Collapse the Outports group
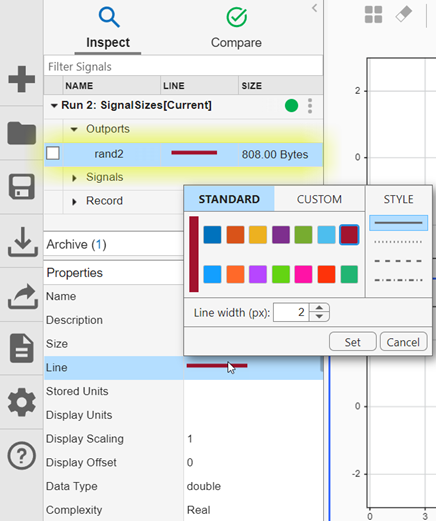Viewport: 436px width, 521px height. [74, 129]
